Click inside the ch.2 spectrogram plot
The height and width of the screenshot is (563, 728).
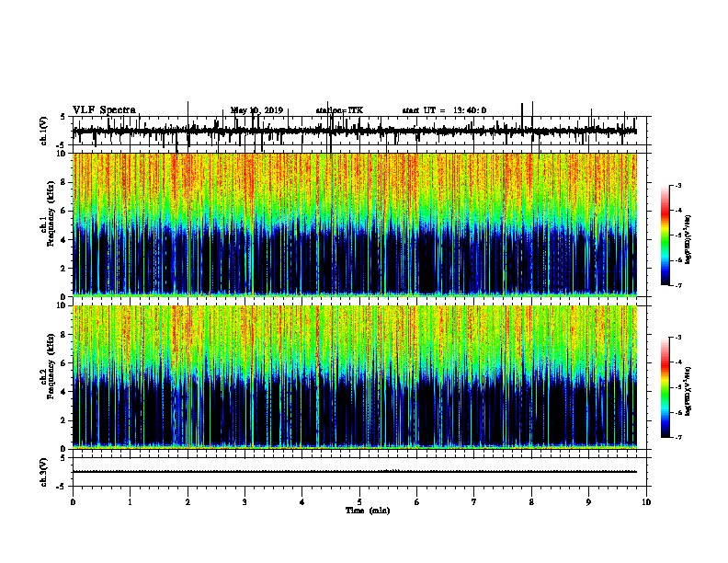click(x=355, y=377)
